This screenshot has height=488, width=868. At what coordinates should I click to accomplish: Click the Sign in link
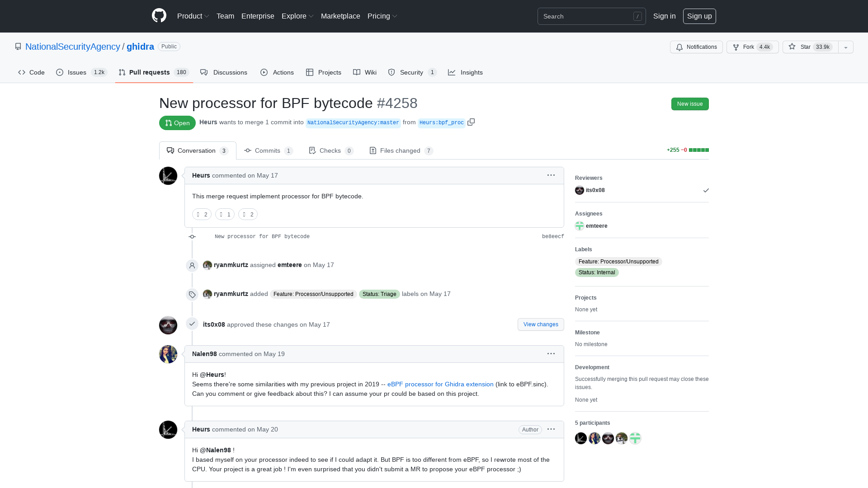[664, 16]
